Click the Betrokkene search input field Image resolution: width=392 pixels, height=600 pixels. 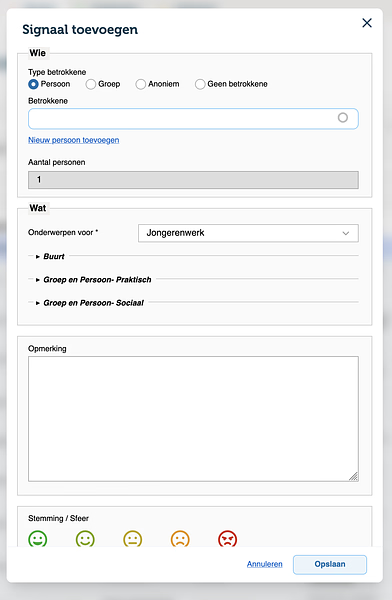coord(193,119)
